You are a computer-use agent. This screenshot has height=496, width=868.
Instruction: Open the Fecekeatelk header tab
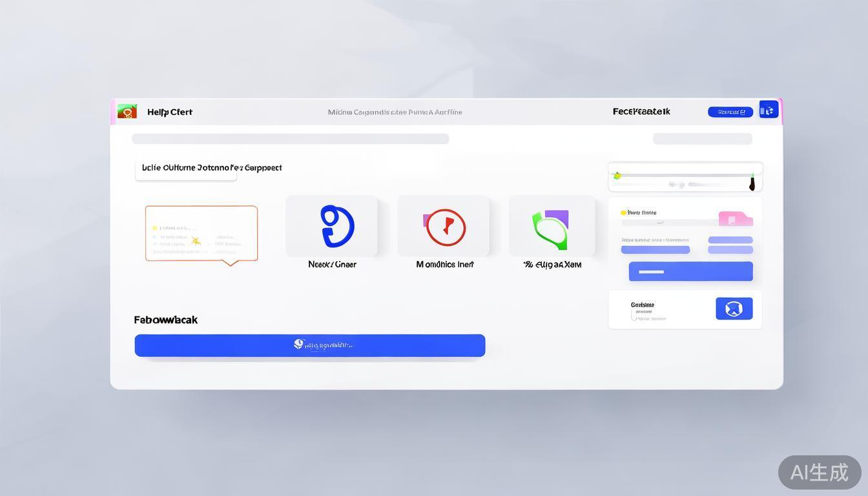[641, 112]
